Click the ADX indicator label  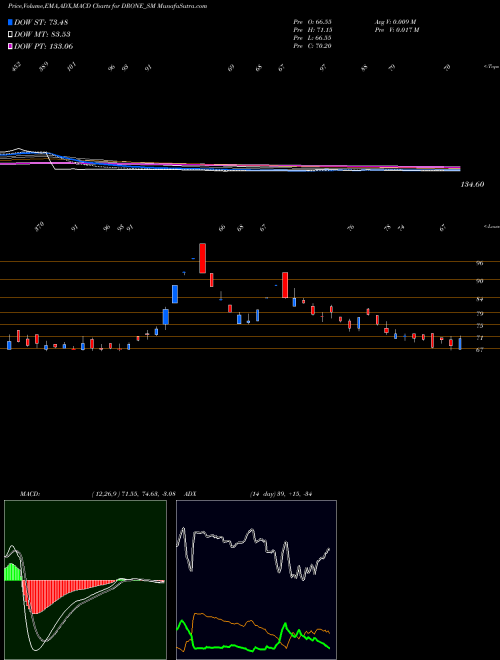coord(190,494)
